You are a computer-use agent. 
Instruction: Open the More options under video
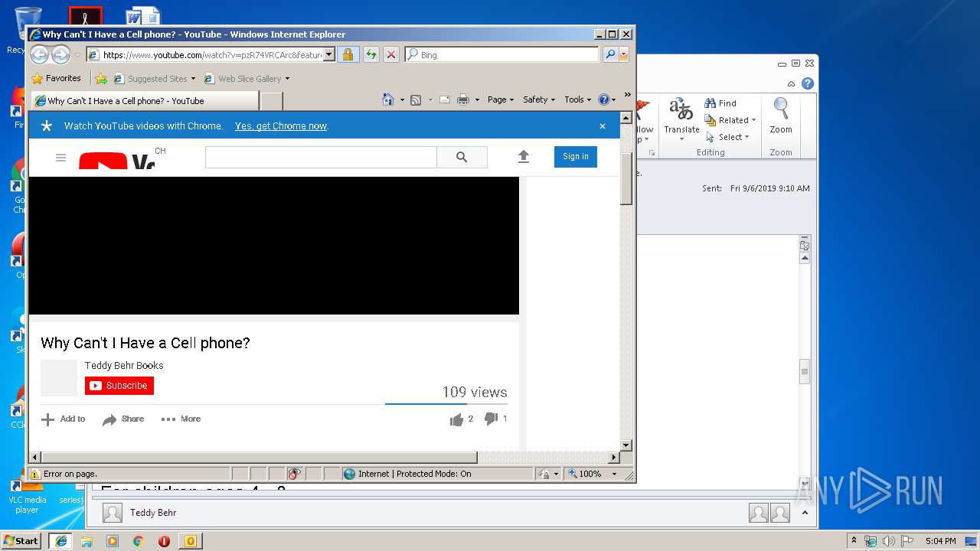click(x=181, y=419)
